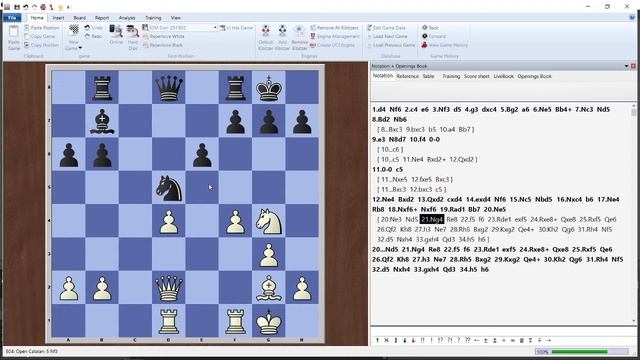The width and height of the screenshot is (640, 360).
Task: Click View Game History
Action: (444, 45)
